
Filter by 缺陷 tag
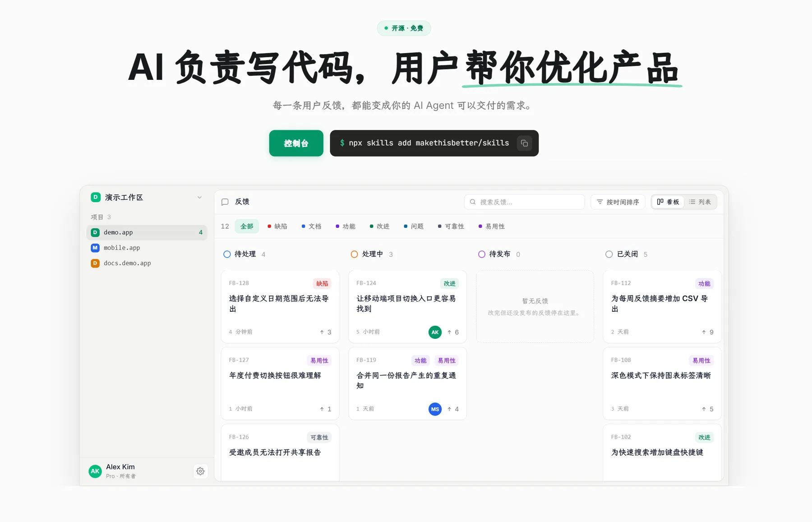pos(277,226)
